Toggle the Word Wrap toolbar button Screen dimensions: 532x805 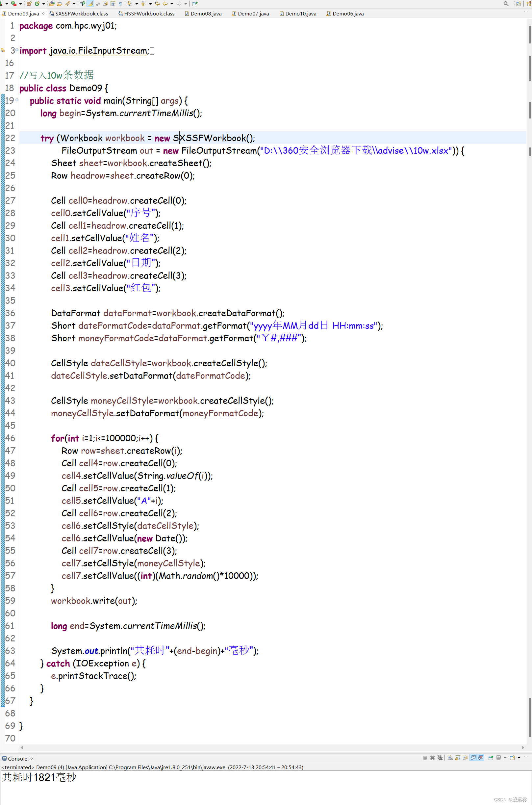click(x=106, y=4)
